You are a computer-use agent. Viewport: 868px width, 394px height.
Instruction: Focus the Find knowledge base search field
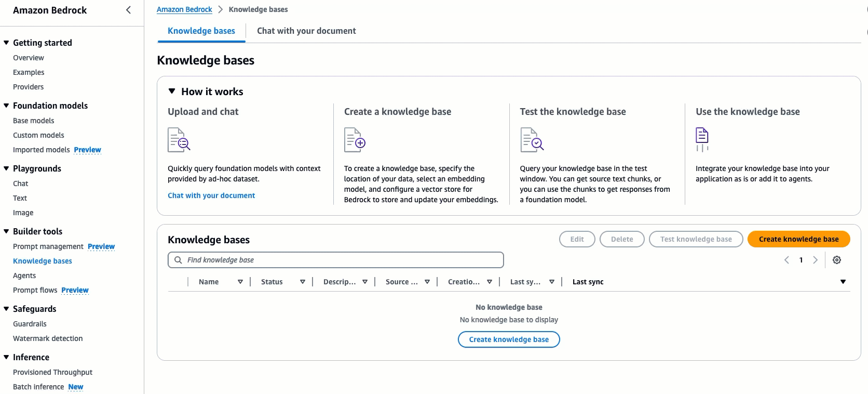pyautogui.click(x=336, y=260)
